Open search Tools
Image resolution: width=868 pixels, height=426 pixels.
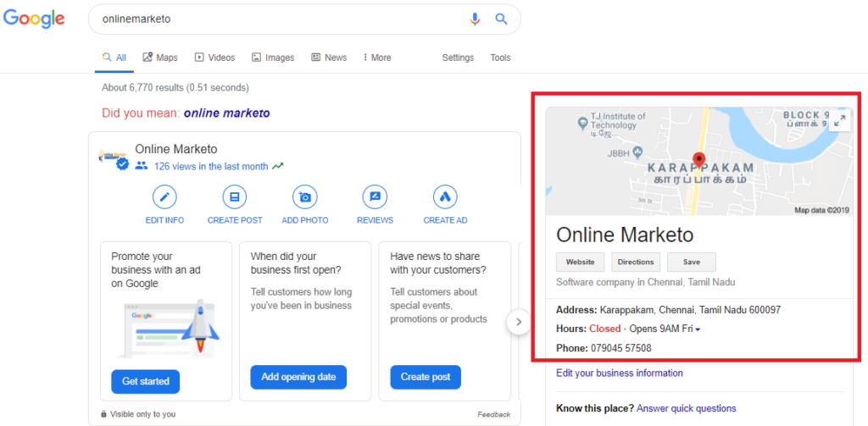point(500,58)
